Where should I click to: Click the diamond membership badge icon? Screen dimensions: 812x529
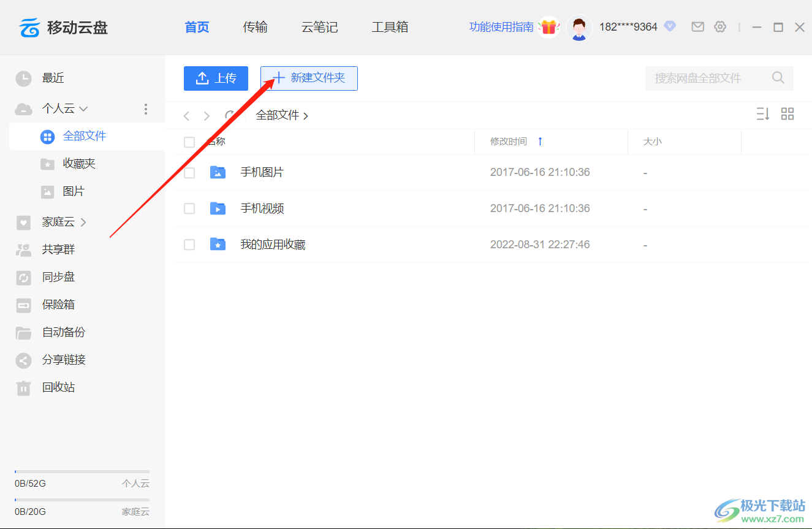point(670,26)
